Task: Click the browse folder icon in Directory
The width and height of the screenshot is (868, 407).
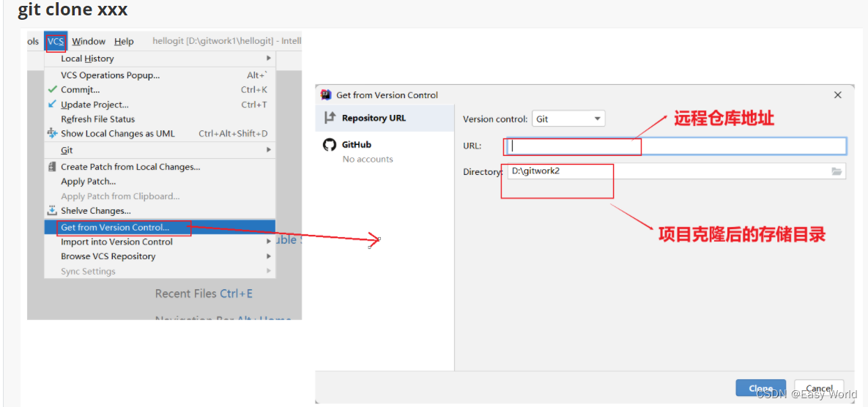Action: click(837, 171)
